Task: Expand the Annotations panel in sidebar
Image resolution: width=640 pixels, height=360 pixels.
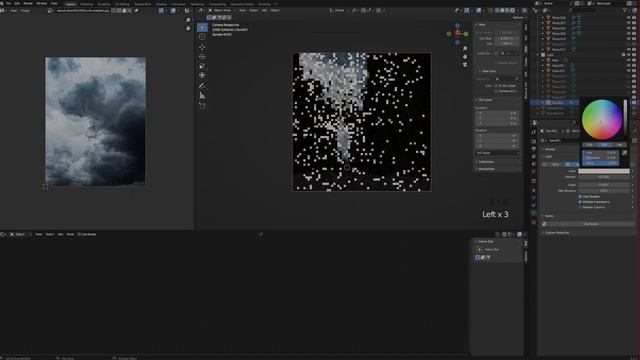Action: click(x=486, y=169)
